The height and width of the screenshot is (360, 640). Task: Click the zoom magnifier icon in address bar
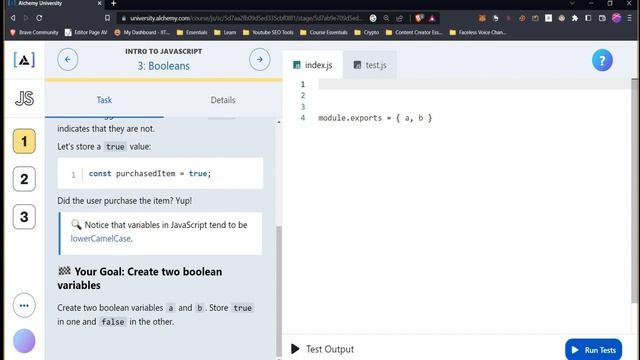click(x=386, y=18)
